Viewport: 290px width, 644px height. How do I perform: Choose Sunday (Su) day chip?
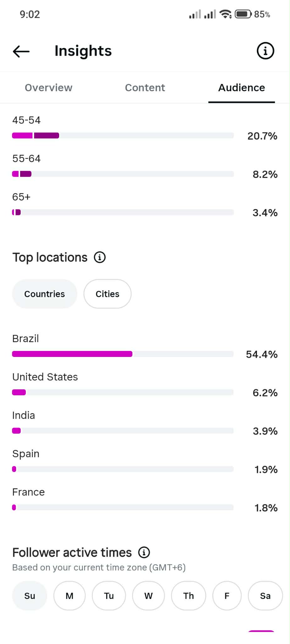30,596
